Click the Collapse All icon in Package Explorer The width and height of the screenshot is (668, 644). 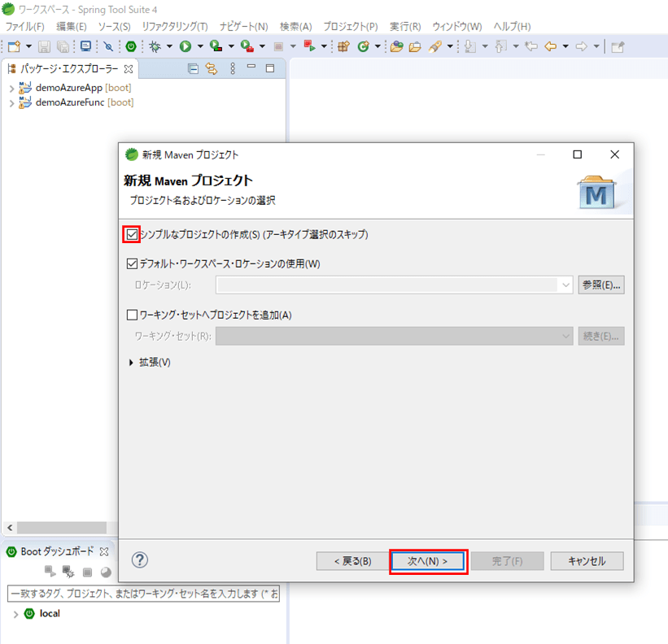coord(193,69)
